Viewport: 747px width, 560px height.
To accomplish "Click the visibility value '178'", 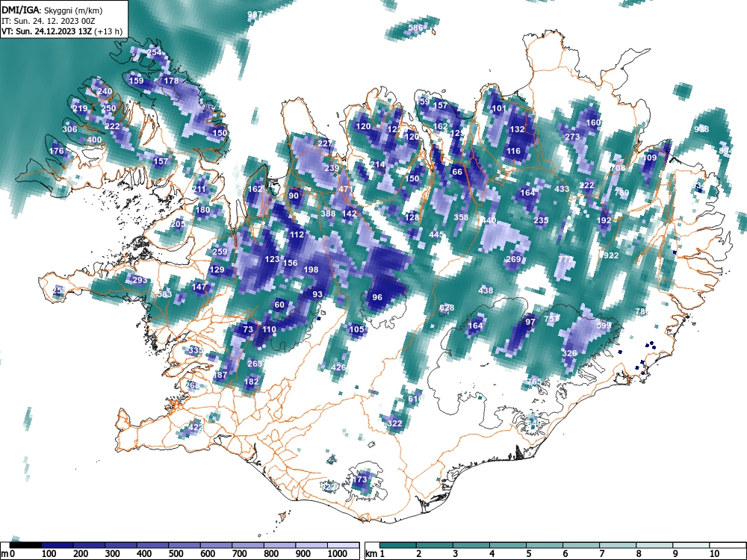I will tap(171, 81).
